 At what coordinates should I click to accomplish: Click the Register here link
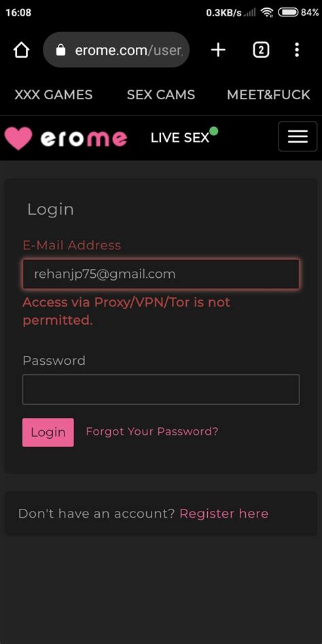224,514
